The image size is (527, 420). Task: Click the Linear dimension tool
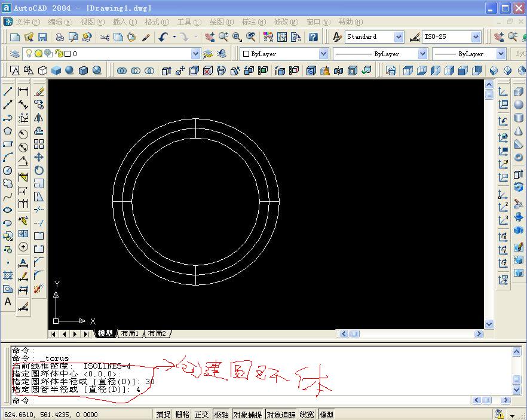[x=23, y=91]
